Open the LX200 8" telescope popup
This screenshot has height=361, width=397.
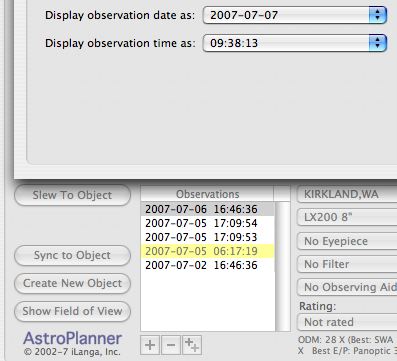347,217
